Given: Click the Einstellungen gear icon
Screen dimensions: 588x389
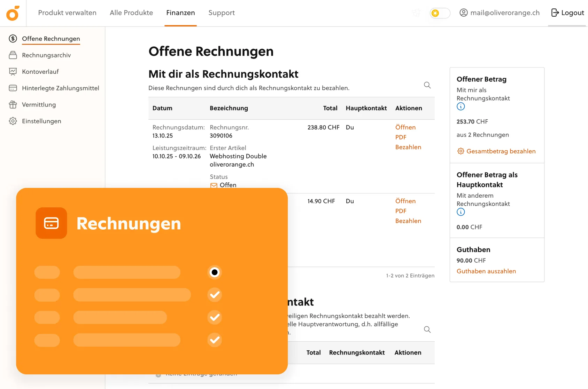Looking at the screenshot, I should [x=13, y=121].
